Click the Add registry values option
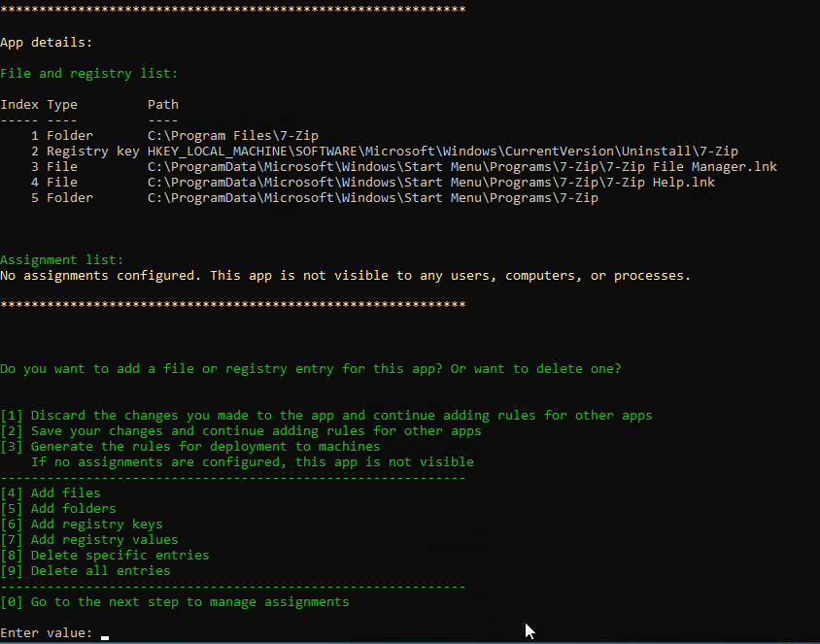Viewport: 820px width, 644px height. [x=89, y=540]
